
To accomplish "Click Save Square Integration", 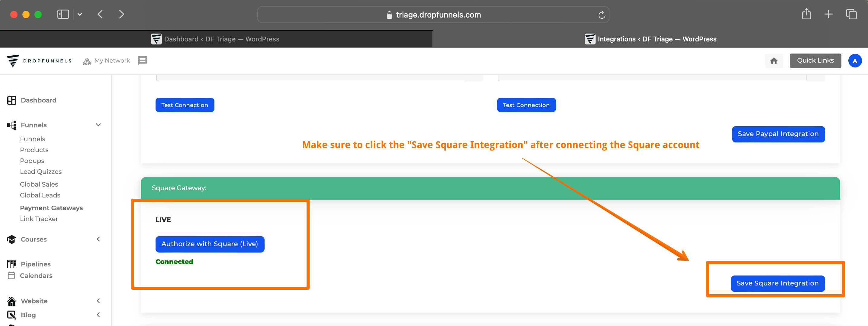I will click(x=777, y=283).
